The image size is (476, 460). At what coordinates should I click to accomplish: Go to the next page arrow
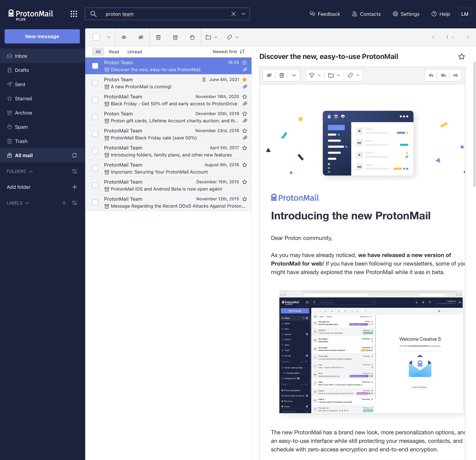(x=467, y=37)
